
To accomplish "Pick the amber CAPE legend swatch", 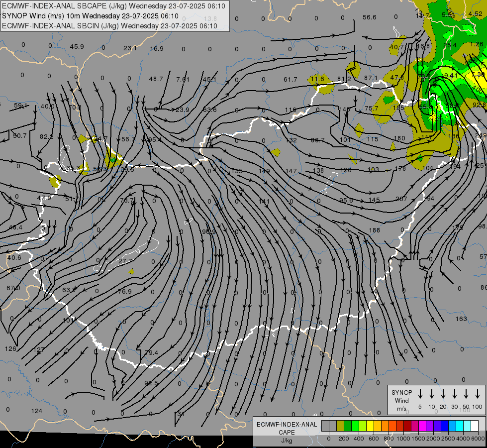I will pos(378,426).
